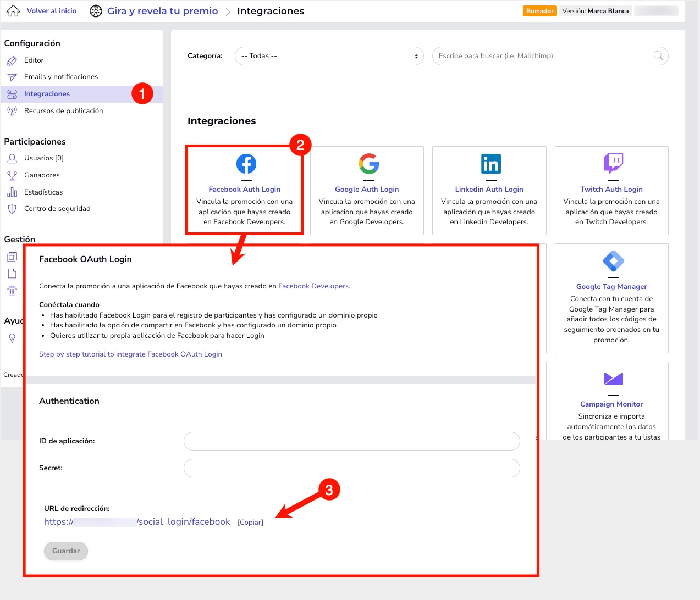The width and height of the screenshot is (700, 600).
Task: Click the [Copiar] link next to URL
Action: (250, 523)
